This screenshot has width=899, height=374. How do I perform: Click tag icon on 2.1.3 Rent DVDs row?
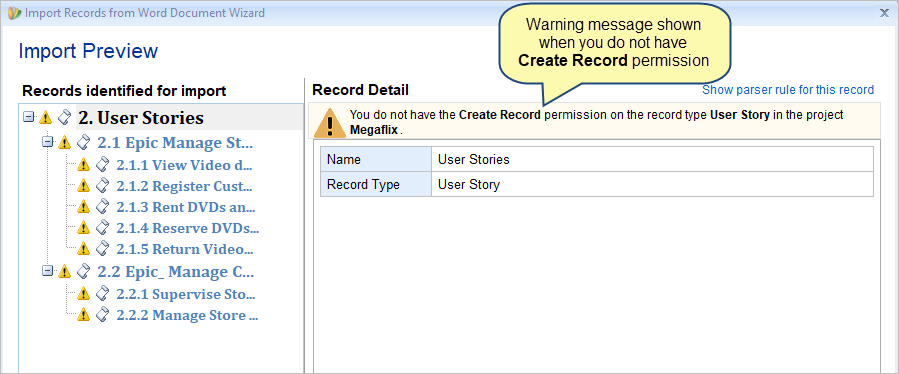pyautogui.click(x=102, y=207)
